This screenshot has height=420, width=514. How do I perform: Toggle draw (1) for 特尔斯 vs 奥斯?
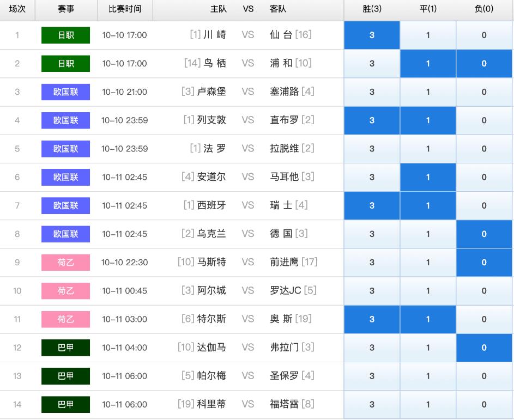pos(428,319)
